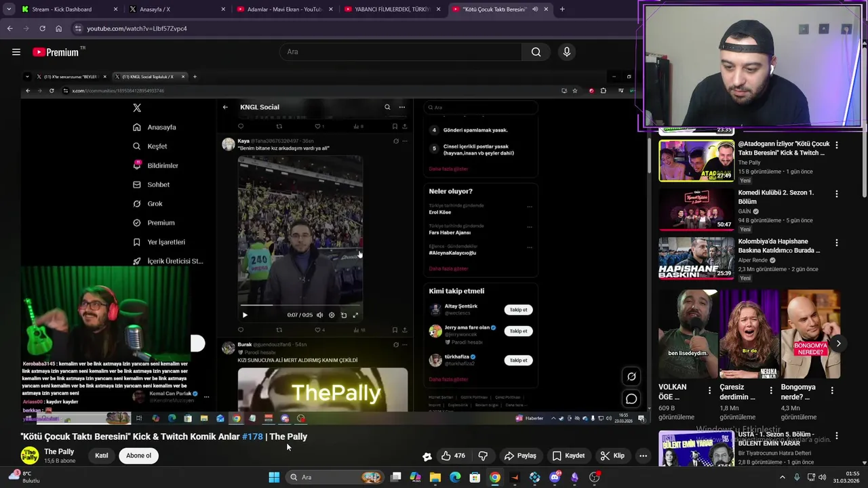The height and width of the screenshot is (488, 868).
Task: Open OBS Studio from the taskbar
Action: click(x=595, y=477)
